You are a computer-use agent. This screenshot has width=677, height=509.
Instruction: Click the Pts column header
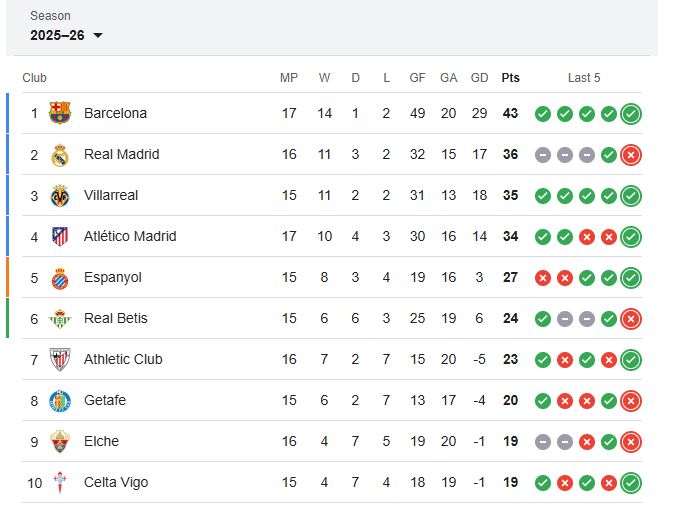pyautogui.click(x=510, y=78)
